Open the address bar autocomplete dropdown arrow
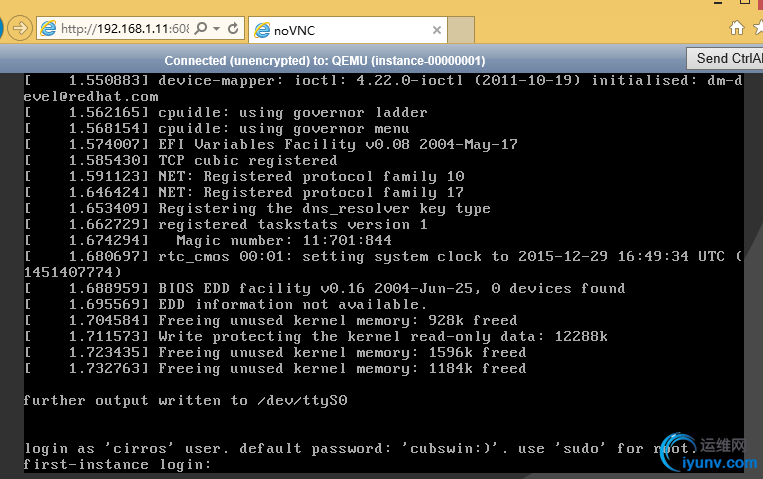Viewport: 763px width, 479px height. coord(215,29)
